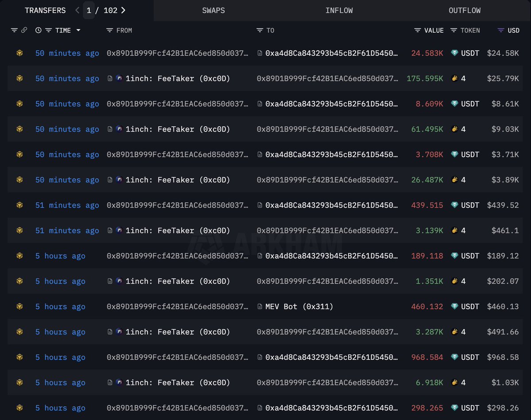Open '5 hours ago' link in $460.13 row
The image size is (531, 420).
click(60, 307)
